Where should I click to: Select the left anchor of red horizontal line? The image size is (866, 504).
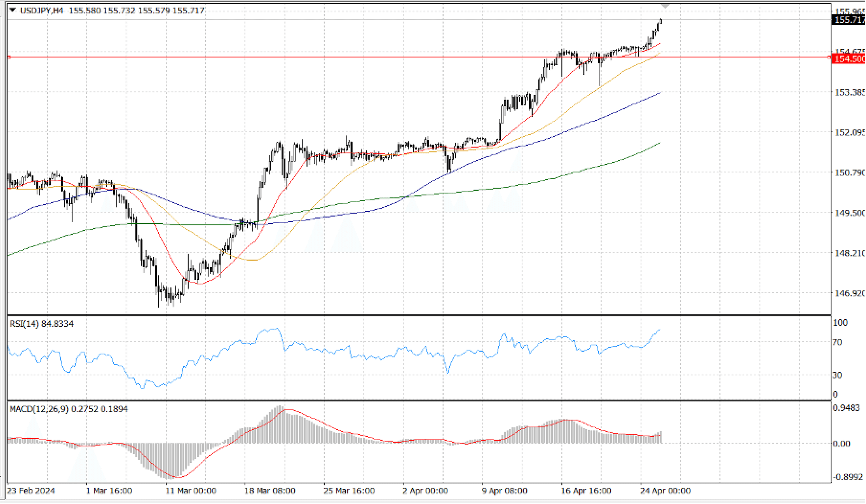(8, 57)
